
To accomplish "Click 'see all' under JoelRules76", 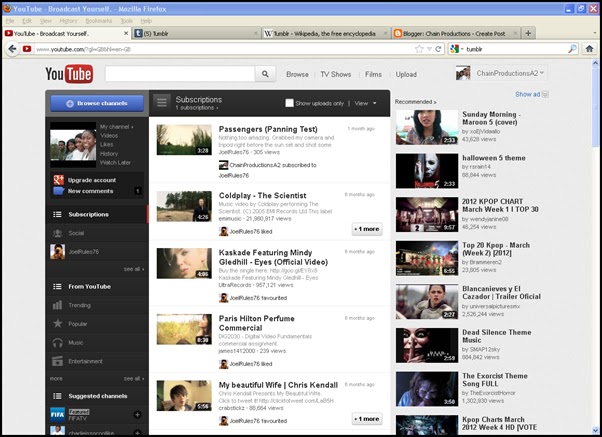I will pos(134,269).
